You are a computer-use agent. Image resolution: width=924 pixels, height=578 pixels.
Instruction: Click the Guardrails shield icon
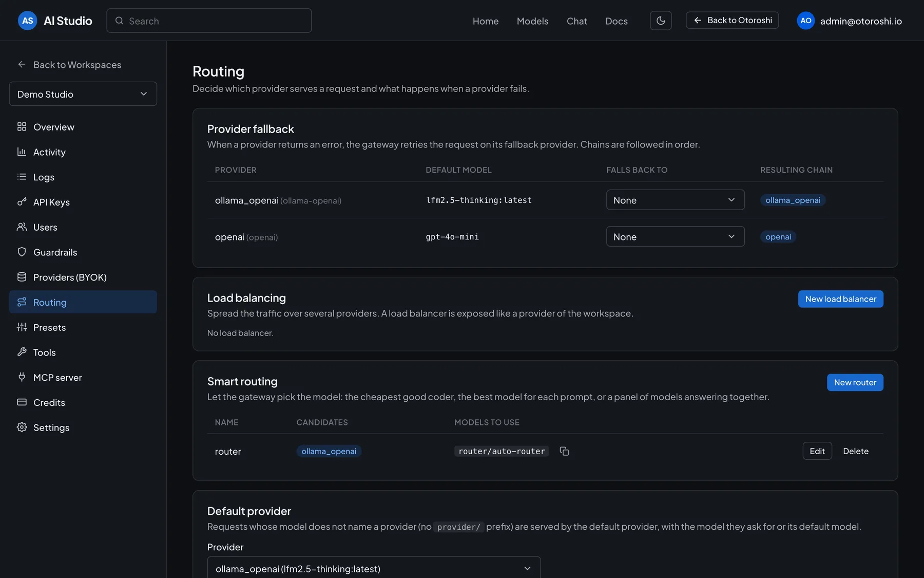(22, 252)
